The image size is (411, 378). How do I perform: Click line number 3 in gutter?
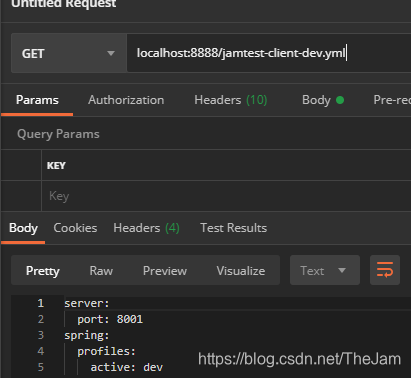(41, 335)
